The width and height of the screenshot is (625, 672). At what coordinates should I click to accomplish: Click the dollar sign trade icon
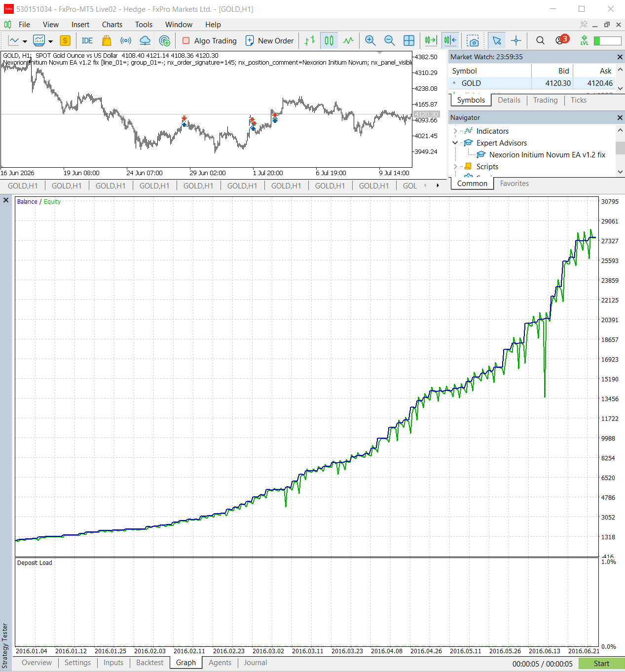coord(65,41)
